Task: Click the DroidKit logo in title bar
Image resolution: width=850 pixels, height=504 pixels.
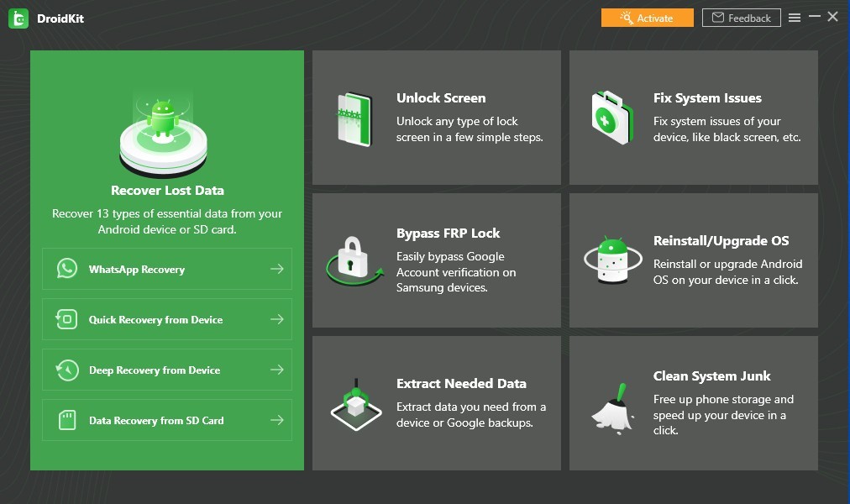Action: (x=18, y=18)
